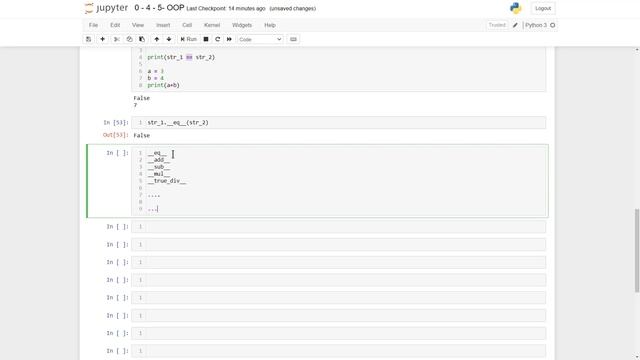The height and width of the screenshot is (360, 640).
Task: Move the selected cell up with the up arrow
Action: (x=157, y=39)
